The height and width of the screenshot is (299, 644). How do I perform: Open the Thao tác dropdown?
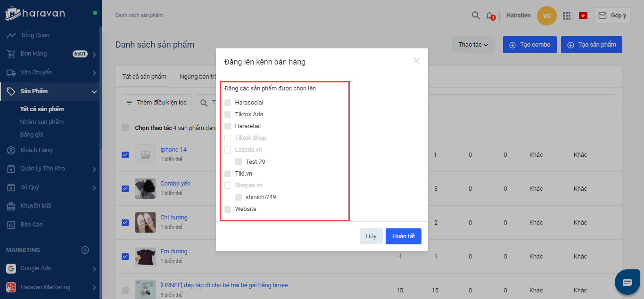click(473, 45)
